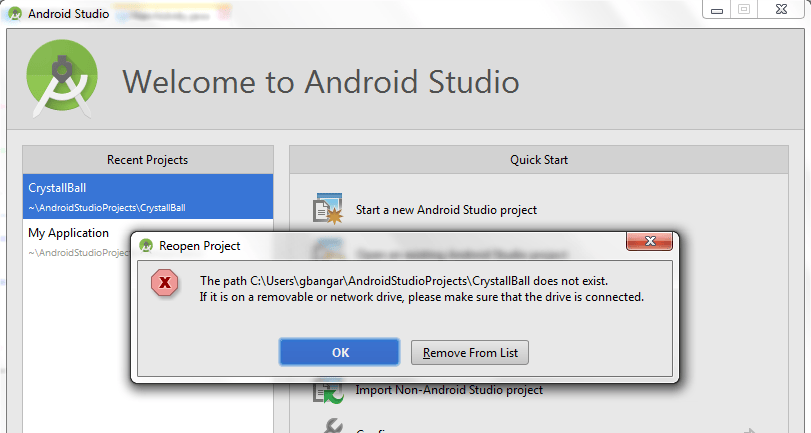Click the CrystallBall path does not exist message
The width and height of the screenshot is (811, 433).
point(404,281)
